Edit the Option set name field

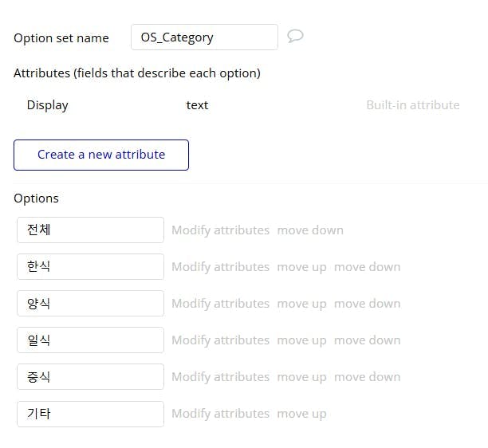point(204,37)
